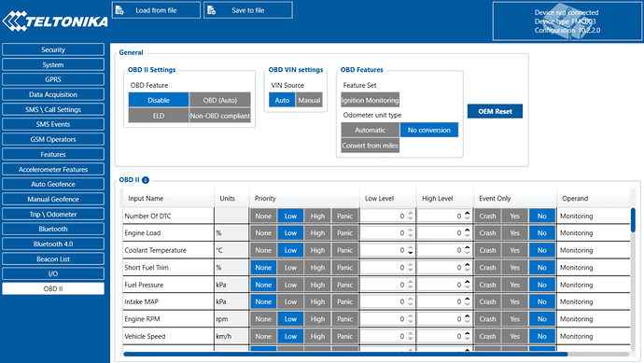Open the Bluetooth 4.0 section
This screenshot has height=363, width=644.
coord(53,244)
